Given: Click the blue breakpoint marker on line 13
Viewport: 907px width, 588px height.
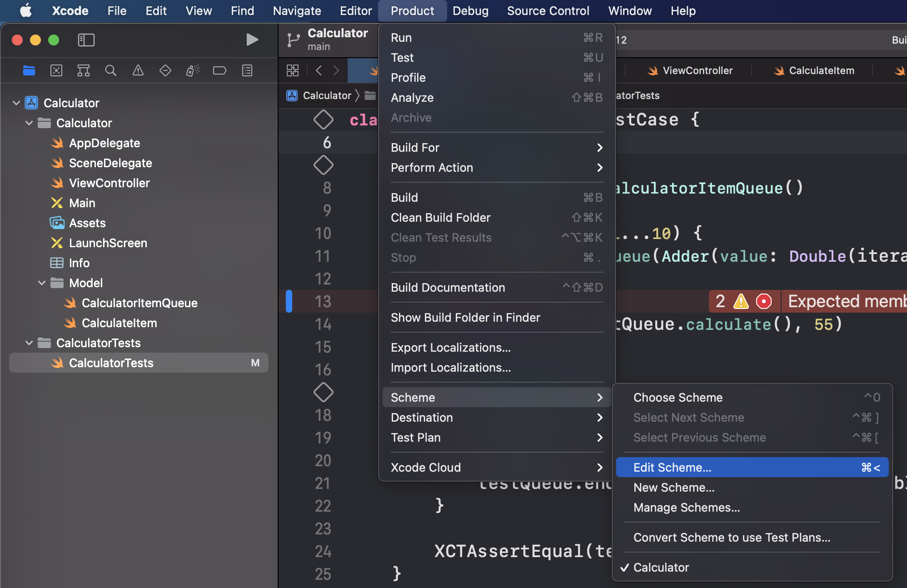Looking at the screenshot, I should point(289,301).
